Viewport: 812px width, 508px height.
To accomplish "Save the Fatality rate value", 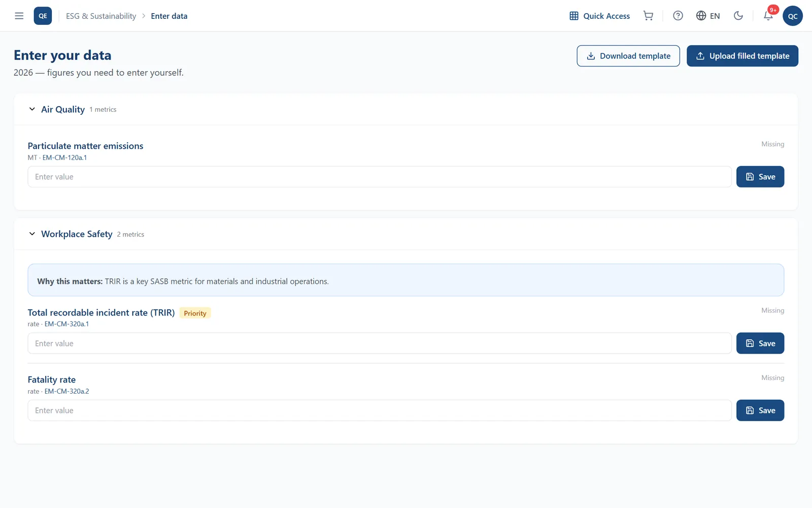I will [x=760, y=410].
